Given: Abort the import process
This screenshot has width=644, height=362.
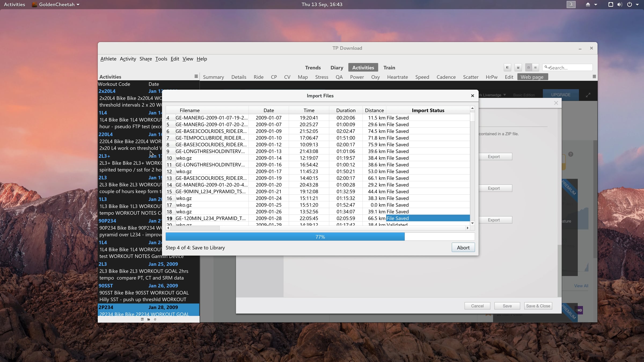Looking at the screenshot, I should pos(463,248).
